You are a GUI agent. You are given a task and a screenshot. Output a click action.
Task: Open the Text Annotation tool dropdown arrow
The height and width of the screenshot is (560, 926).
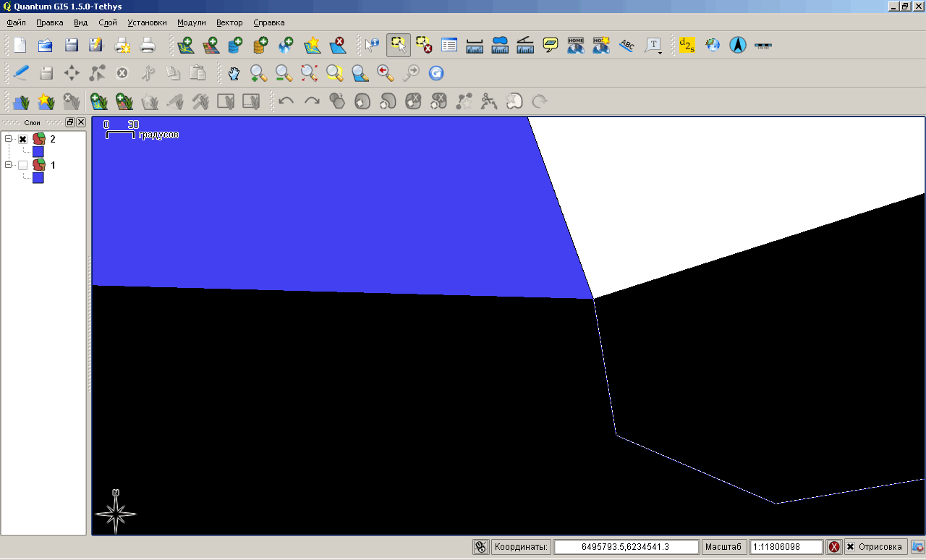pyautogui.click(x=660, y=52)
